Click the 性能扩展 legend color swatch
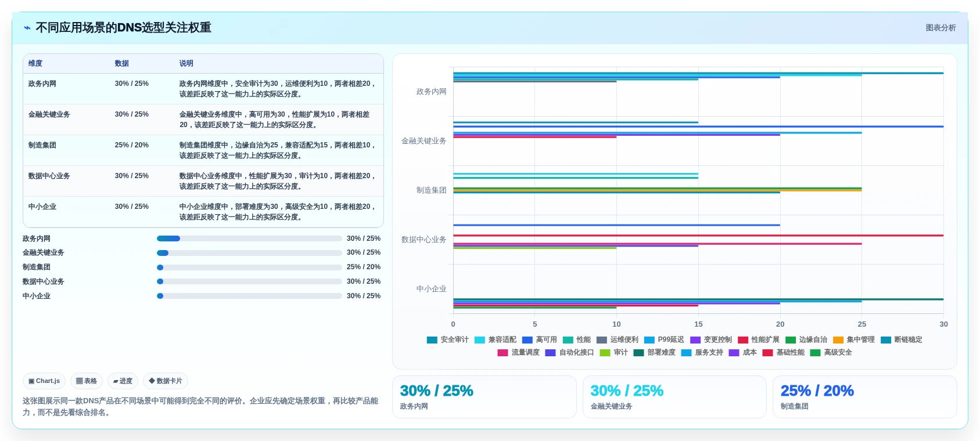 click(x=742, y=340)
